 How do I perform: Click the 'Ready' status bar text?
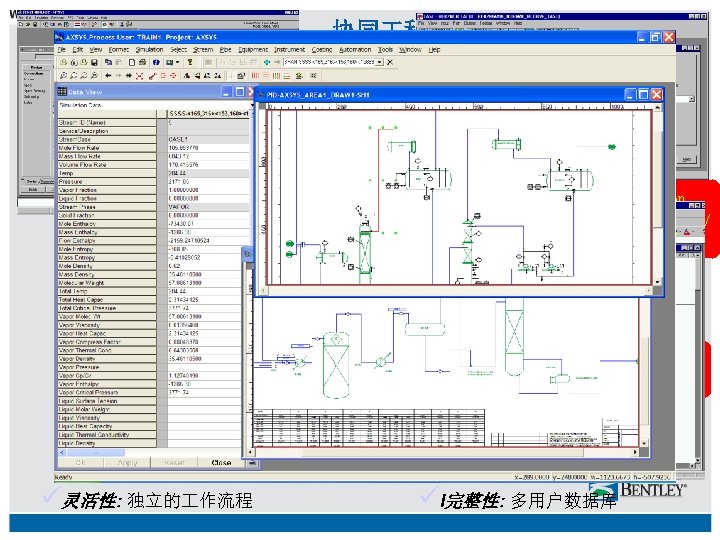(63, 477)
